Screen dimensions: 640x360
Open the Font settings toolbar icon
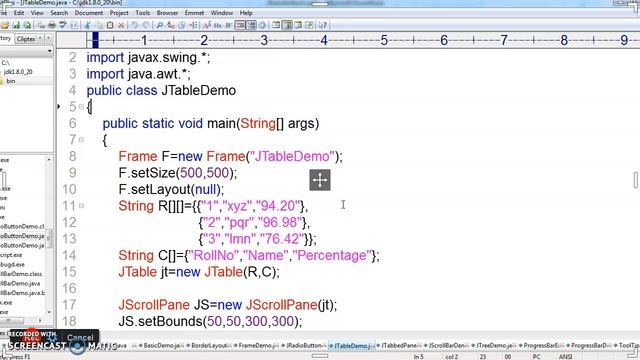207,25
